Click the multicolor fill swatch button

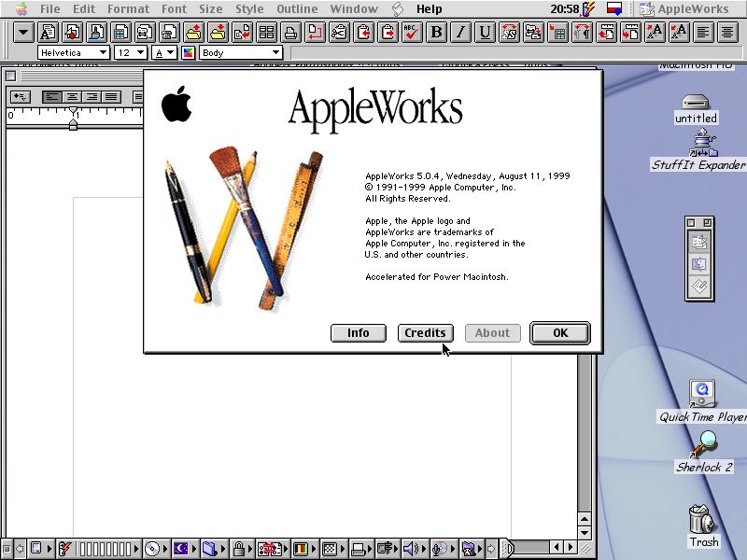189,53
